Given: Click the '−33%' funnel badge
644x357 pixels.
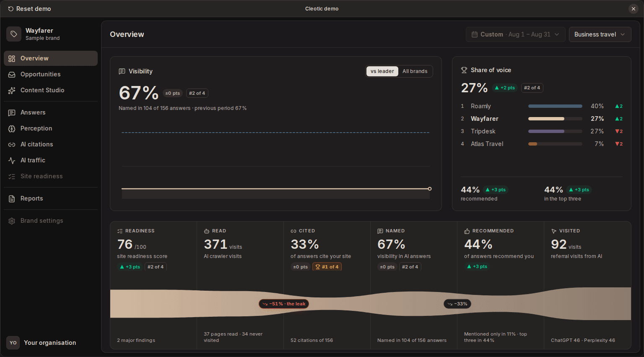Looking at the screenshot, I should pyautogui.click(x=457, y=304).
